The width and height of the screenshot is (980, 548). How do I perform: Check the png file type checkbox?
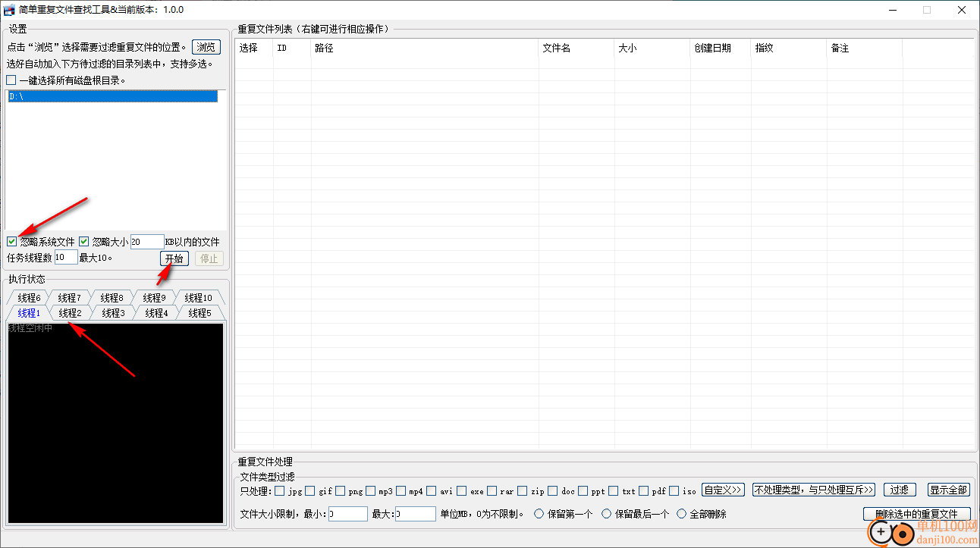tap(341, 490)
